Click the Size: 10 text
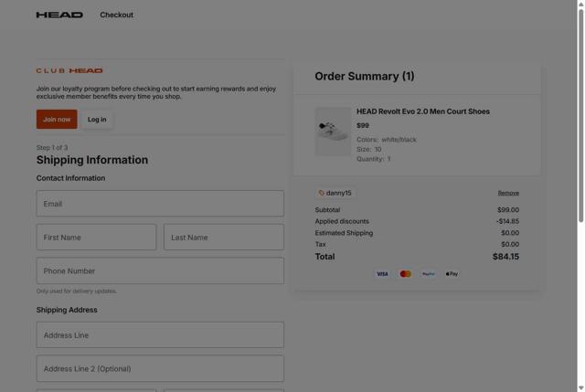 [x=369, y=149]
